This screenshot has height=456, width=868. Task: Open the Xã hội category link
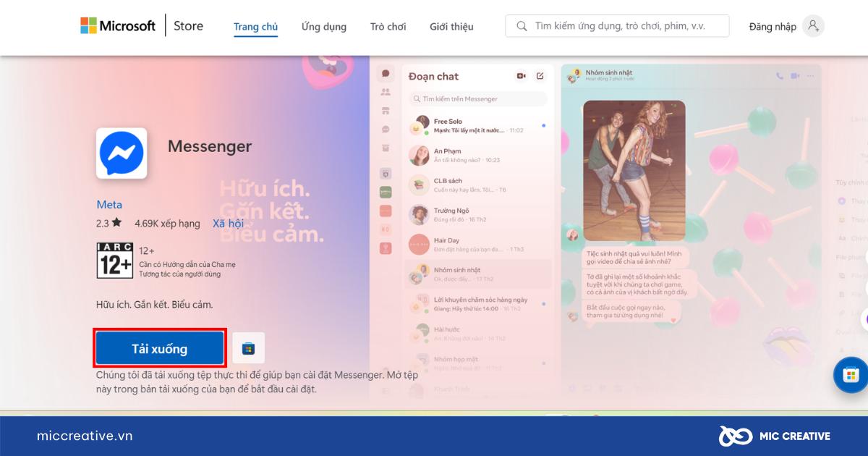coord(228,224)
